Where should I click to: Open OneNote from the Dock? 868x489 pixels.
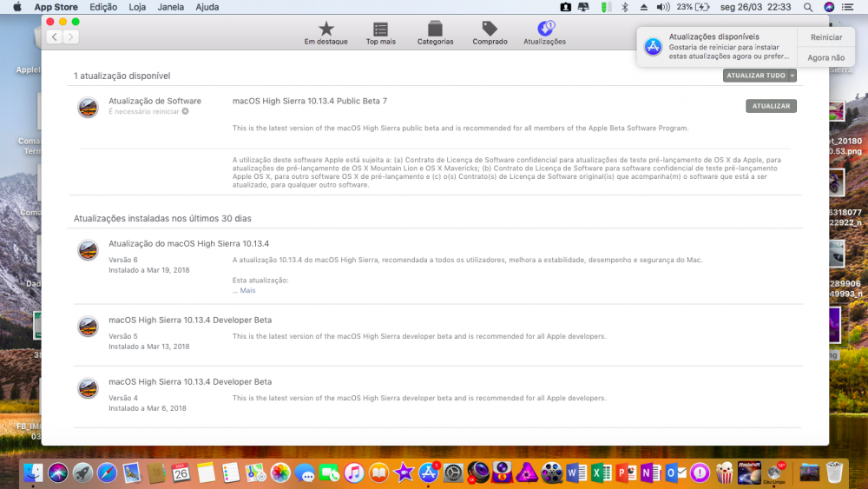click(650, 473)
